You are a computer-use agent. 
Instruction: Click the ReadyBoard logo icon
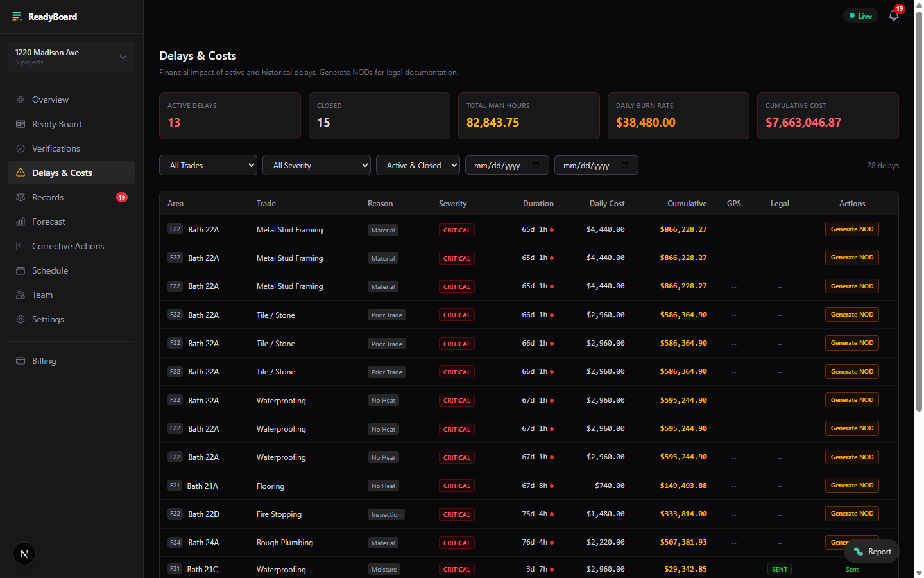[x=17, y=17]
